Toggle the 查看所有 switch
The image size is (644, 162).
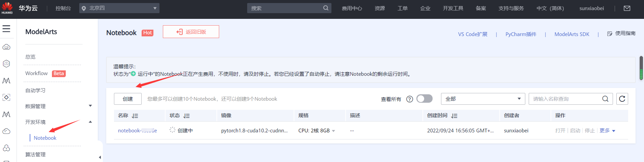[424, 99]
